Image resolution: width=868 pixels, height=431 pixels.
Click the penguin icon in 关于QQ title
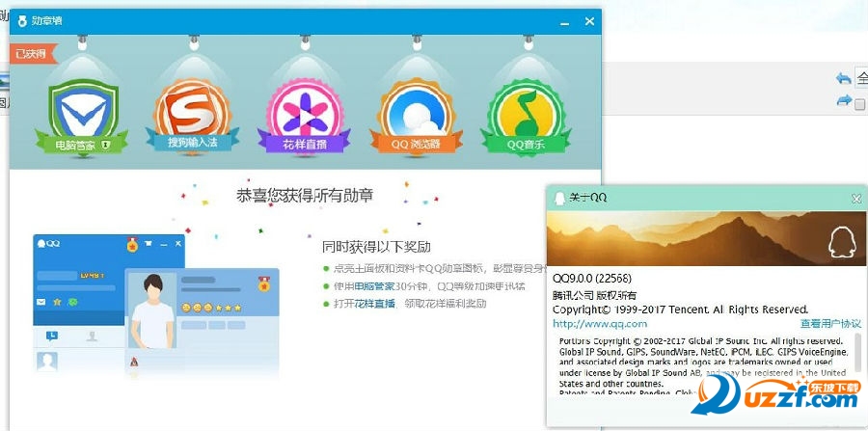coord(559,198)
